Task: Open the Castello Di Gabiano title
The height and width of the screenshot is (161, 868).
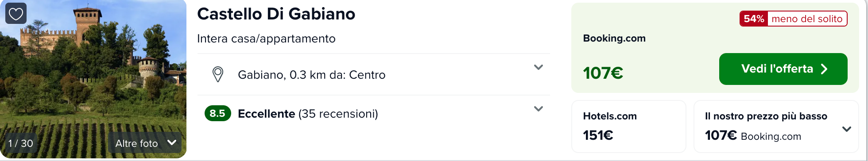Action: [276, 14]
